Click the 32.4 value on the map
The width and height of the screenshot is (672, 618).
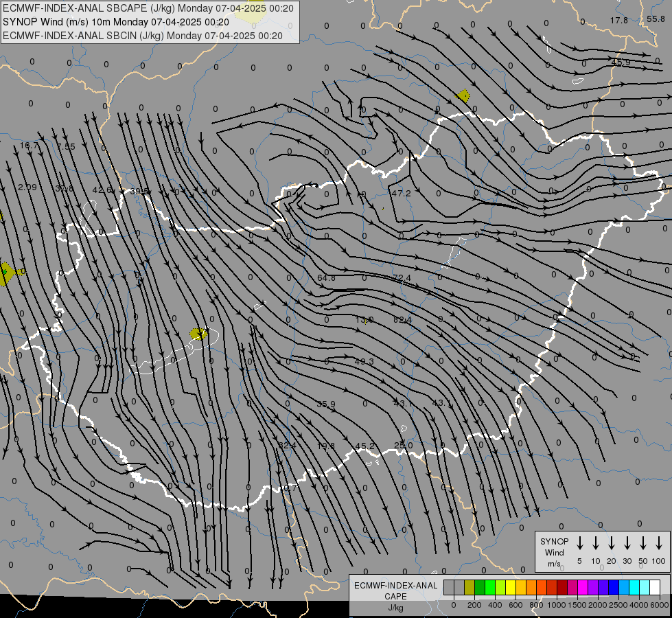287,446
